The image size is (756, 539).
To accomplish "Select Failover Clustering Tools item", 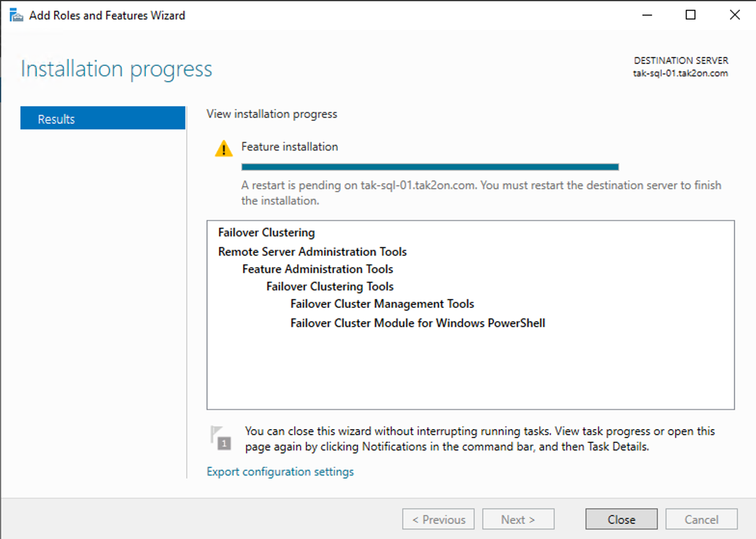I will pos(330,287).
